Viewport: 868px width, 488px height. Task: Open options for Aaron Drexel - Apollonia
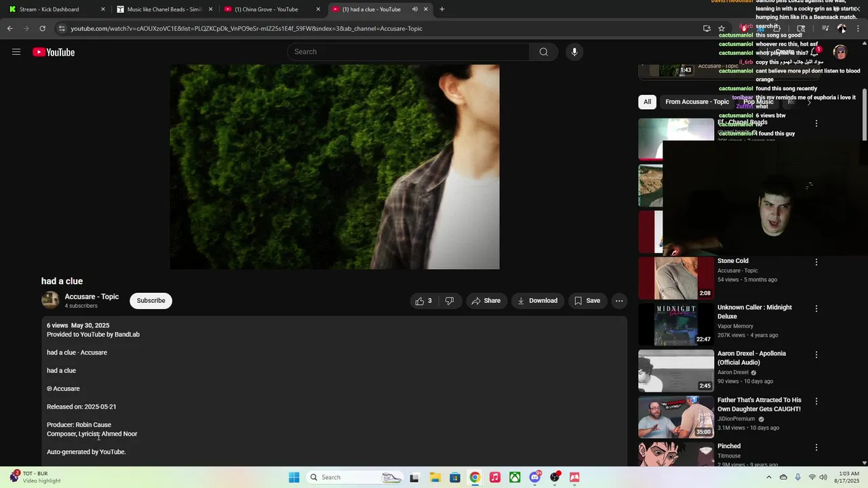[x=816, y=354]
